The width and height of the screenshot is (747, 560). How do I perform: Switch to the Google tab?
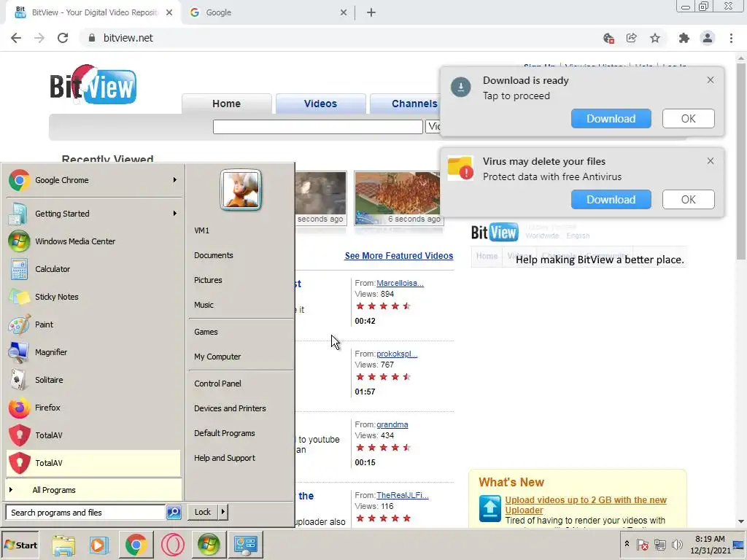coord(268,13)
